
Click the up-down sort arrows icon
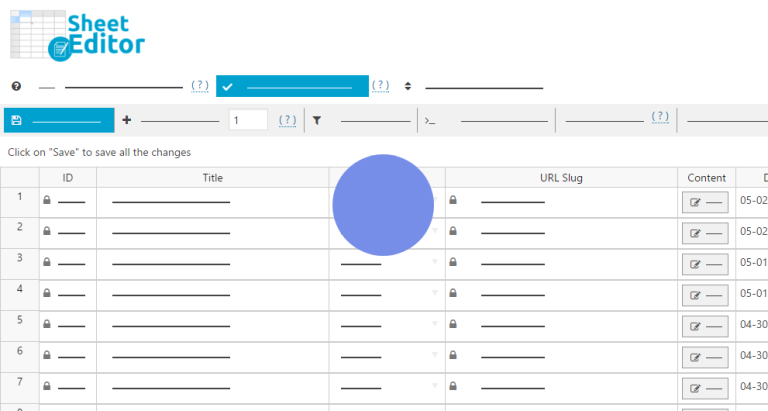pos(408,86)
